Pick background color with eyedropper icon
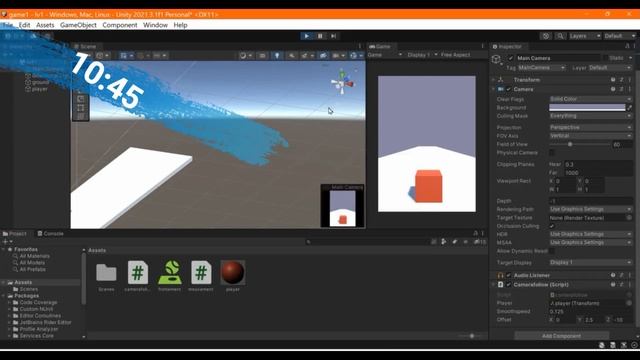This screenshot has width=640, height=360. click(x=629, y=107)
